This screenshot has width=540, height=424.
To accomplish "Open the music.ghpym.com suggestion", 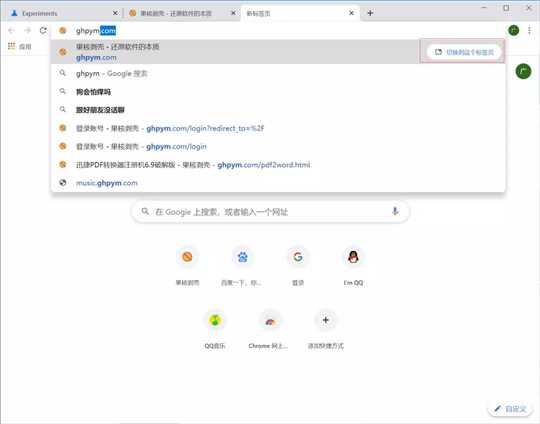I will tap(278, 183).
